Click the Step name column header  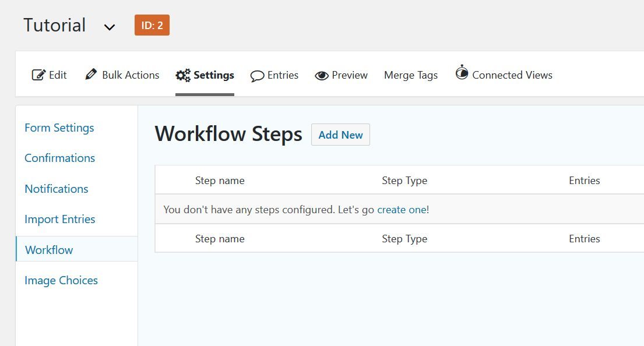220,181
